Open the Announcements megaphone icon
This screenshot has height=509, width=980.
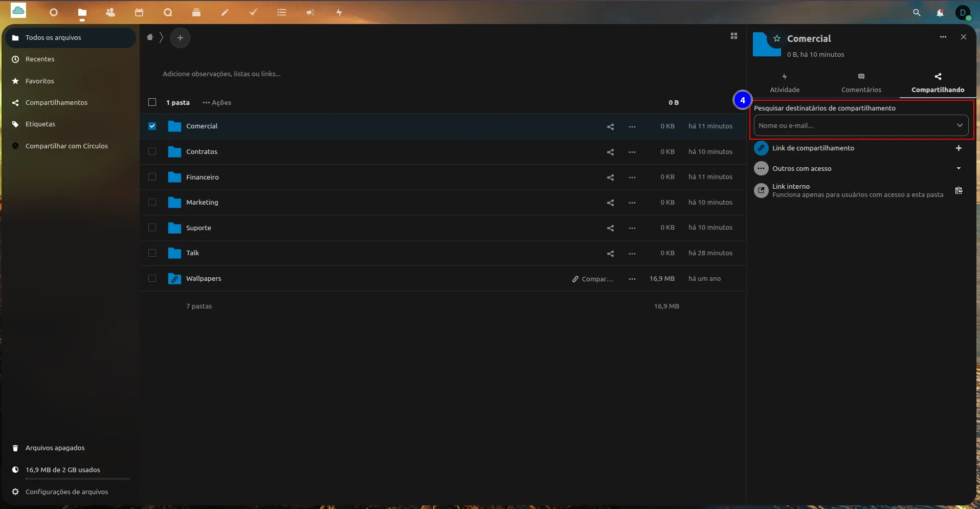click(310, 12)
